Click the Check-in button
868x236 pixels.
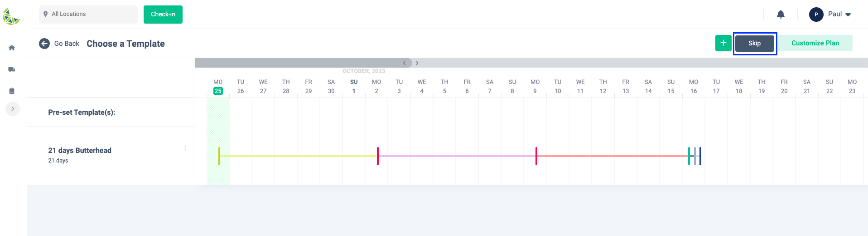pyautogui.click(x=163, y=15)
